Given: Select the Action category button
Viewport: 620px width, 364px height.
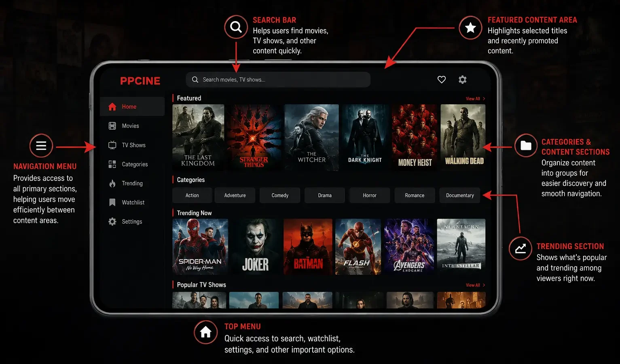Looking at the screenshot, I should pos(192,195).
